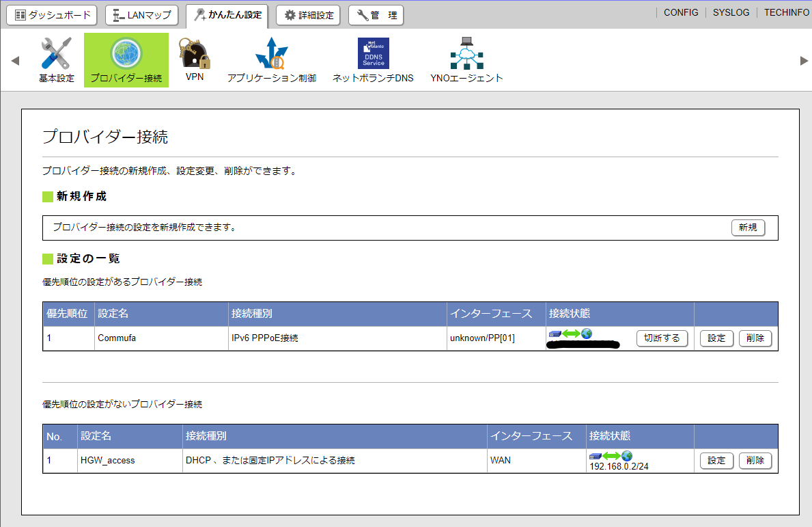812x527 pixels.
Task: Click HGW_access connection status icon
Action: point(611,456)
